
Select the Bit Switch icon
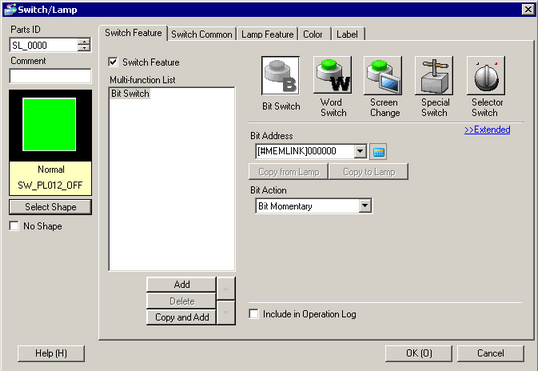[x=280, y=76]
